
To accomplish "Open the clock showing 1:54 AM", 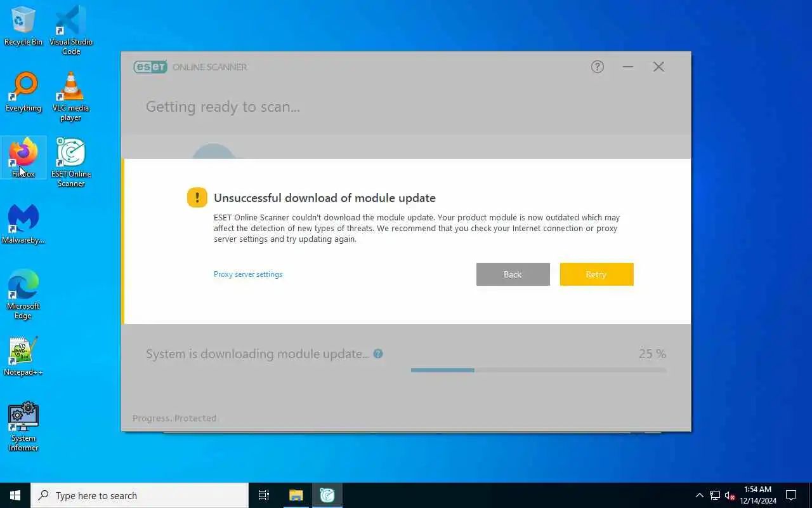I will coord(758,495).
